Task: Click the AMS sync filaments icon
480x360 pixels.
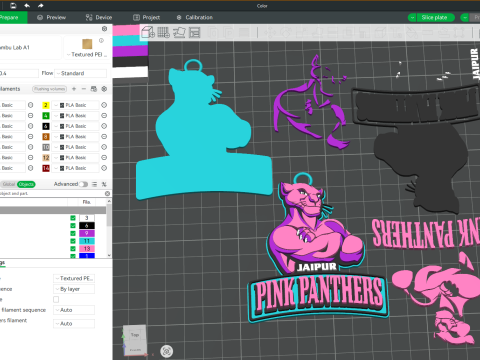Action: tap(94, 89)
